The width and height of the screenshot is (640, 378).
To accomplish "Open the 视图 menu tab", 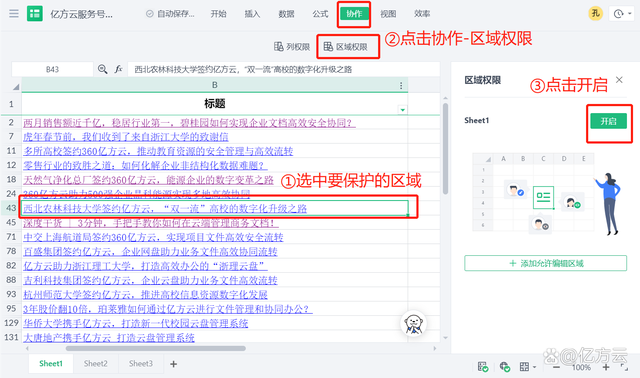I will pos(388,14).
